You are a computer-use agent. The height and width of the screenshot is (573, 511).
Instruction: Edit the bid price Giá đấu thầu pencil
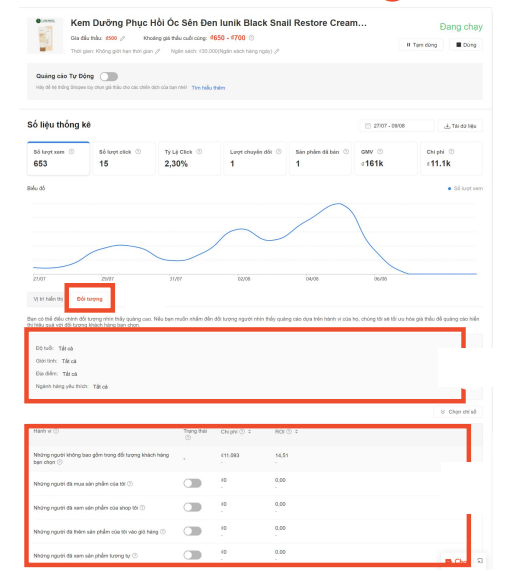pyautogui.click(x=122, y=38)
